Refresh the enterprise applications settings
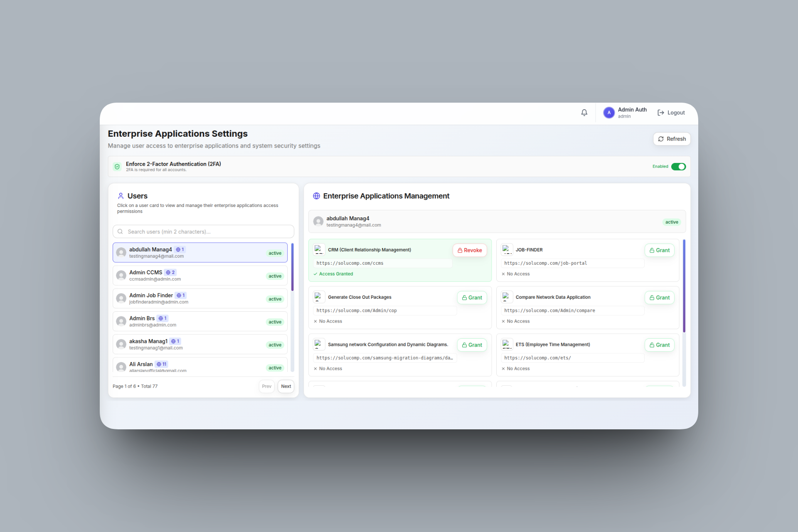 click(672, 139)
